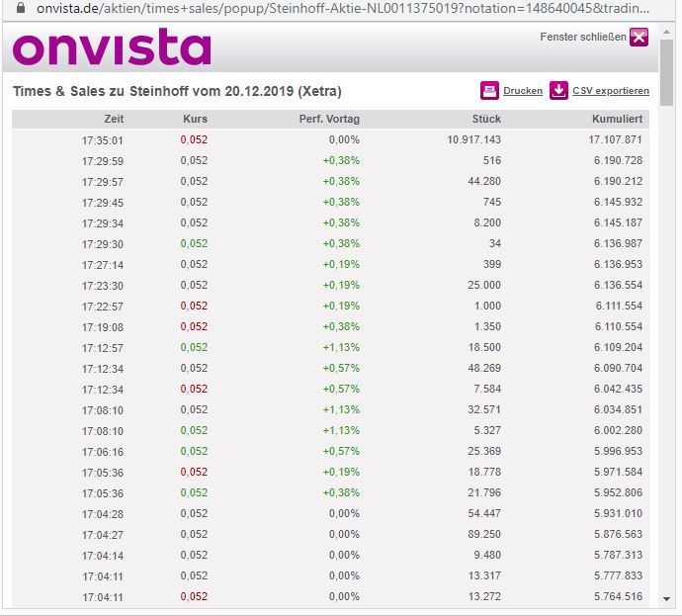This screenshot has width=682, height=616.
Task: Select the Stück value 10.917.143
Action: (x=474, y=139)
